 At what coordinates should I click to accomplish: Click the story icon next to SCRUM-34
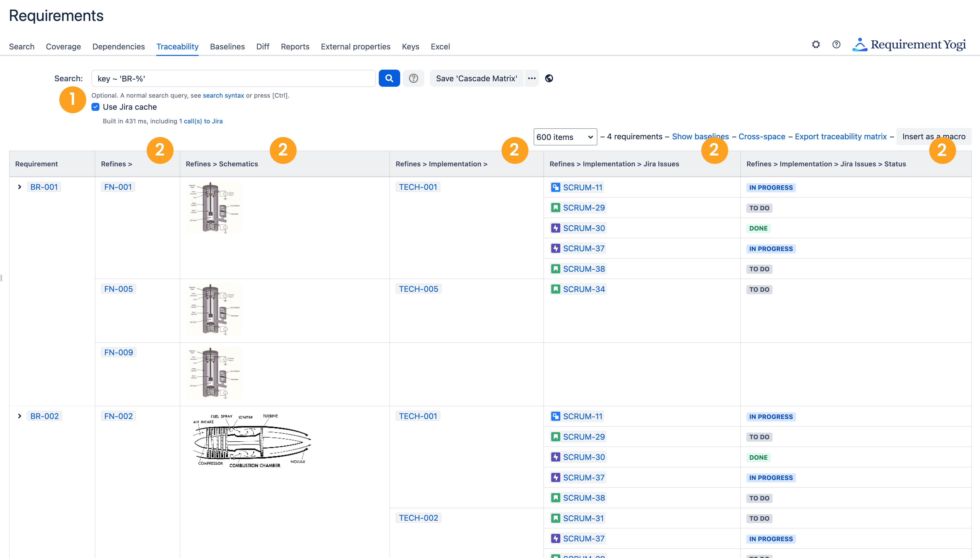coord(556,289)
